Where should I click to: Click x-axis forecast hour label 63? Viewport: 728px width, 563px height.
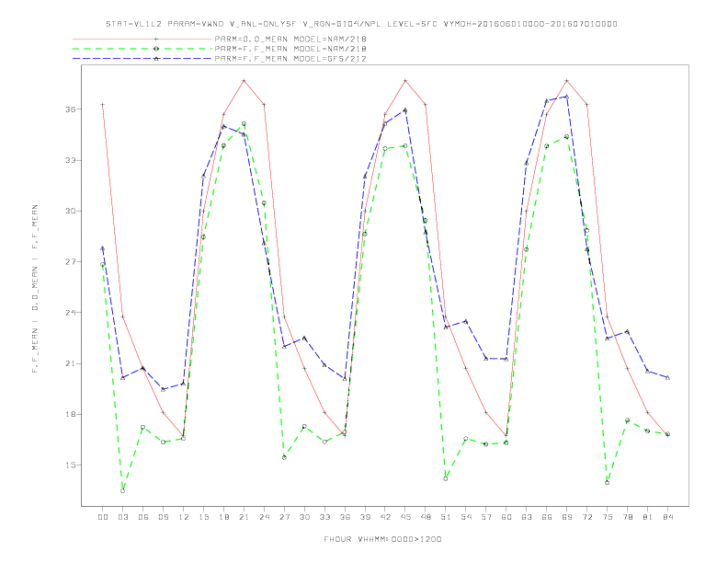(x=527, y=517)
